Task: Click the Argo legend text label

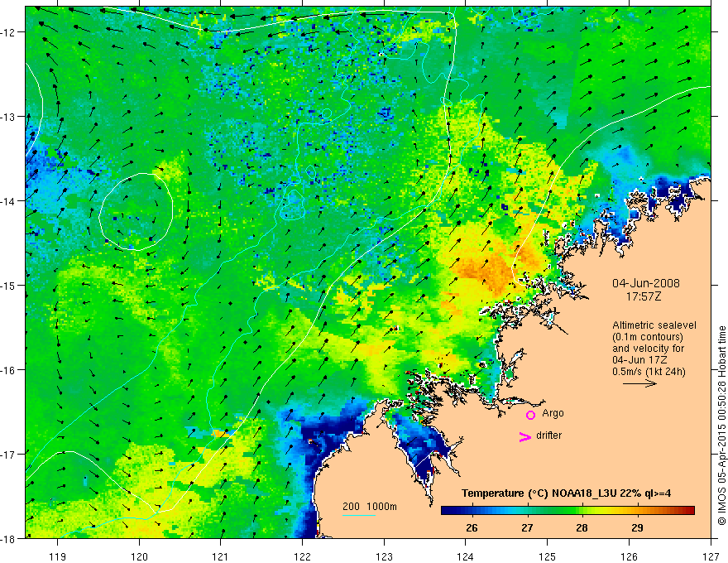Action: click(553, 413)
